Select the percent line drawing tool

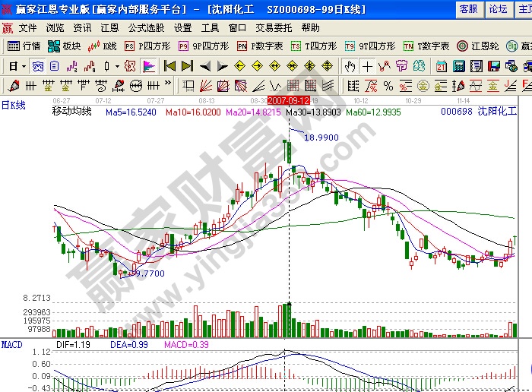[x=388, y=85]
